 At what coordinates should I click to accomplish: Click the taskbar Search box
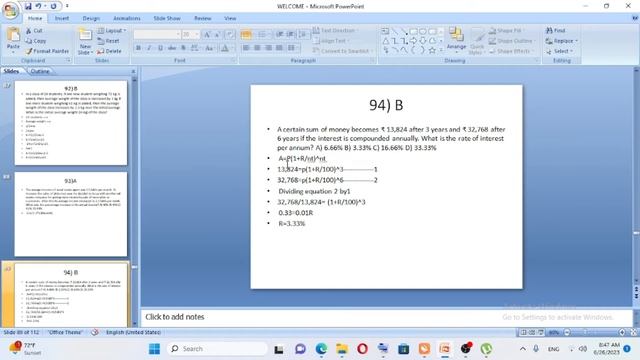point(217,349)
